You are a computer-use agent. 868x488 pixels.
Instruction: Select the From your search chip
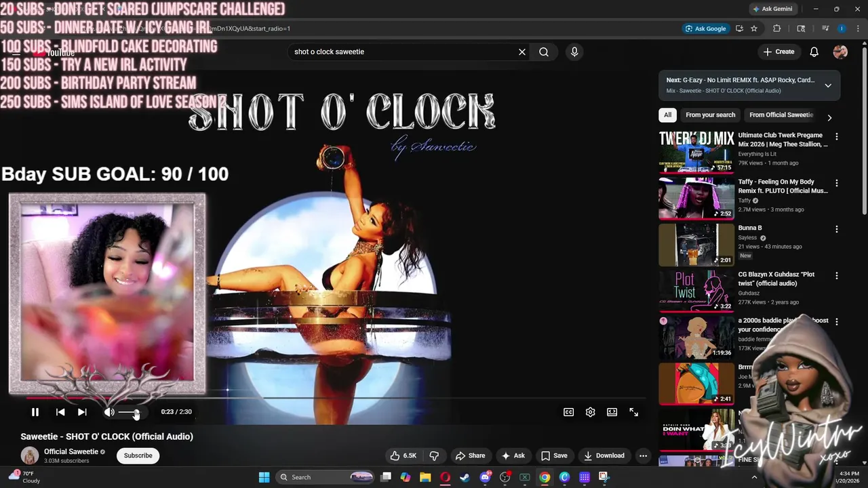coord(710,115)
